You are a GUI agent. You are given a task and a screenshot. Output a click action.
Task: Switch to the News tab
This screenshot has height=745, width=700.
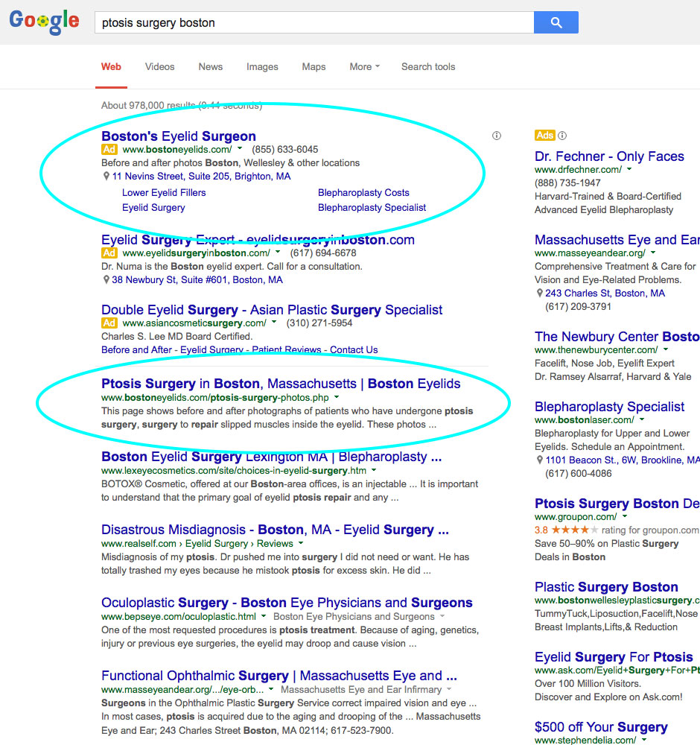(211, 67)
